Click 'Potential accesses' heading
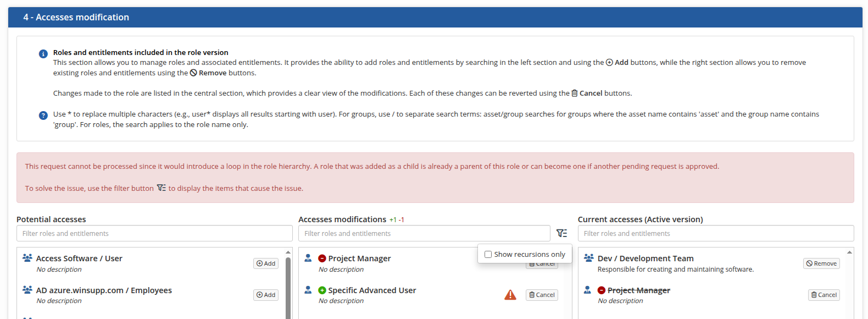 [51, 219]
